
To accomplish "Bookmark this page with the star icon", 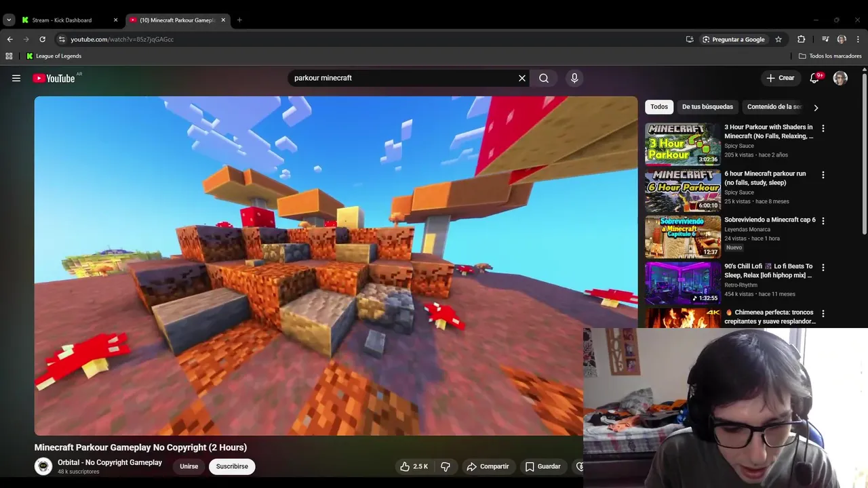I will 778,39.
